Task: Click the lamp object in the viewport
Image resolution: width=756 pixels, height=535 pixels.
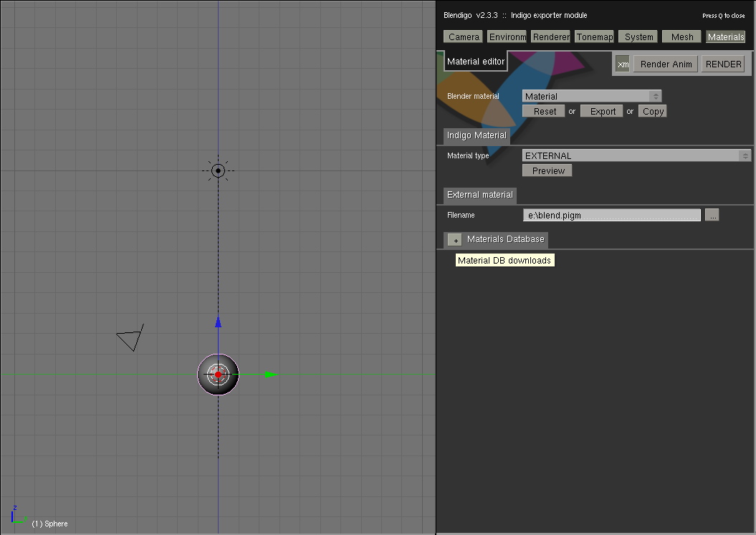Action: pos(218,170)
